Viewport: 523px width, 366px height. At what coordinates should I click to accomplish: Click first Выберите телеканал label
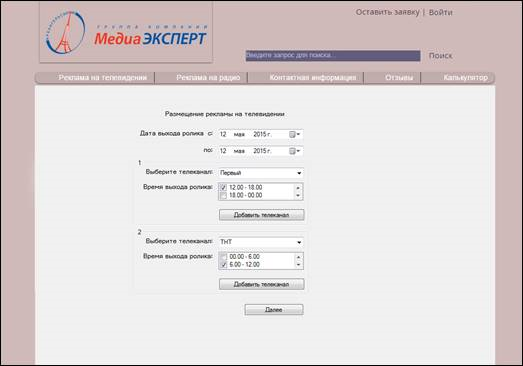(x=179, y=172)
